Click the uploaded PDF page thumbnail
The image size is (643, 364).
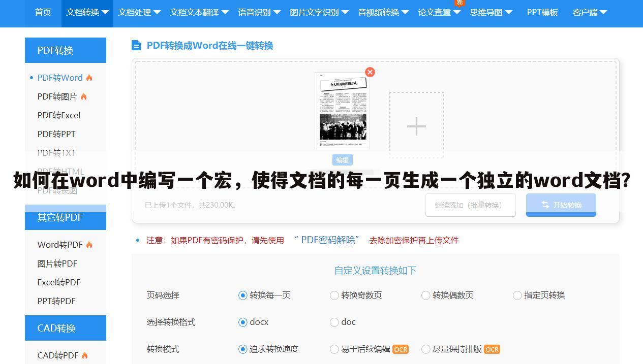343,112
